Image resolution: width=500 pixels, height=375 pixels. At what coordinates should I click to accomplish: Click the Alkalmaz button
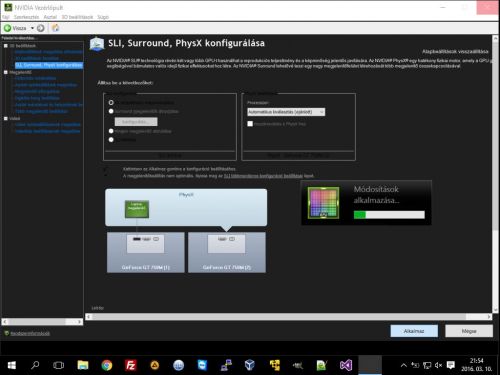point(414,331)
